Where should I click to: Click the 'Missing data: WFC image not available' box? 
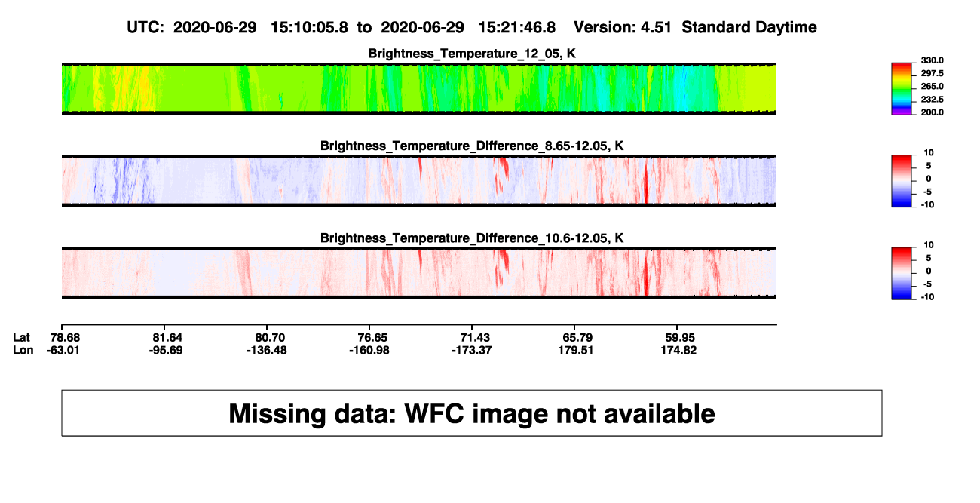472,413
